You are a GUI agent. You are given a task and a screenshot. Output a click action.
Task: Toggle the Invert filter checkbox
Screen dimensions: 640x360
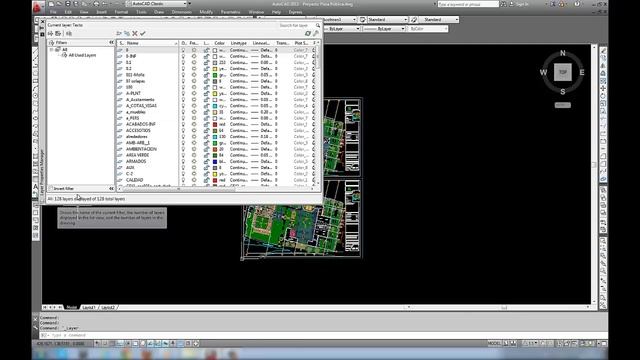pyautogui.click(x=51, y=189)
